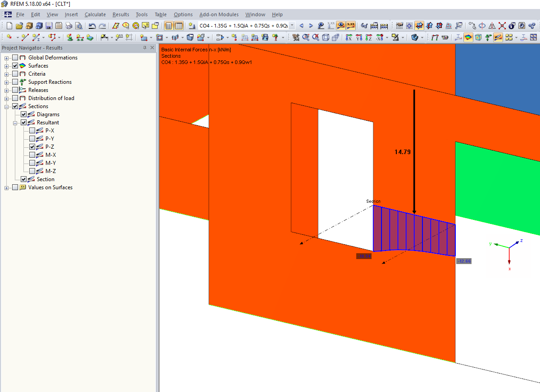Pin the Project Navigator panel
The image size is (540, 392).
point(145,48)
